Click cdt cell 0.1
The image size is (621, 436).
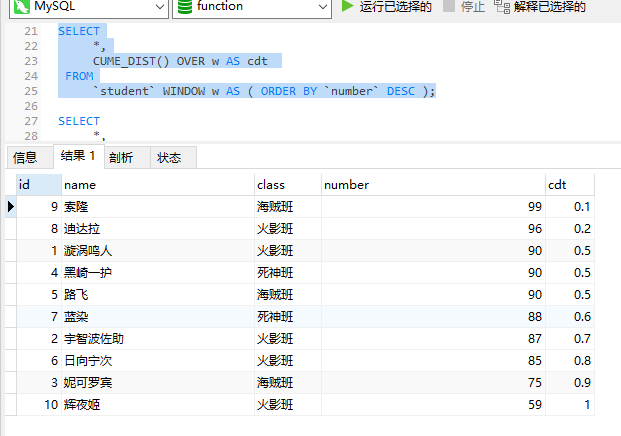coord(570,207)
